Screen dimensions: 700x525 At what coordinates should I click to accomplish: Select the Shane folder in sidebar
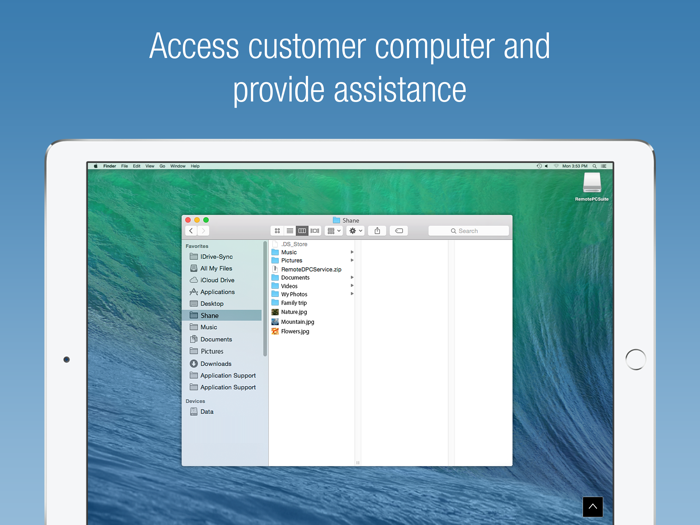(x=222, y=315)
